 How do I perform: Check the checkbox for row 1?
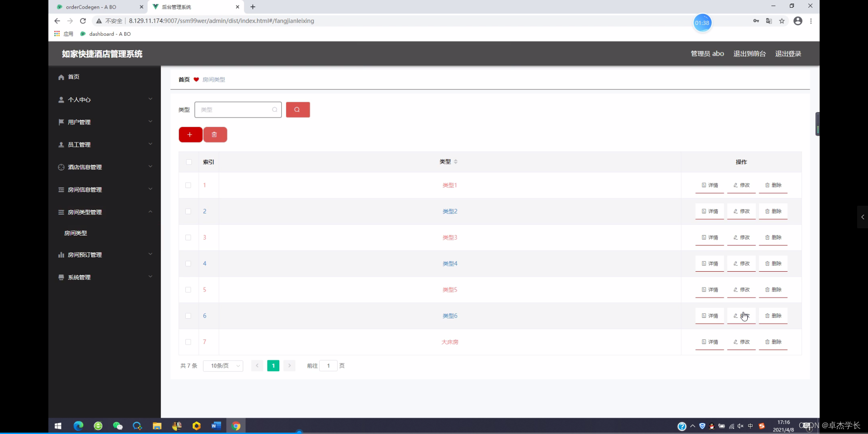pyautogui.click(x=188, y=185)
